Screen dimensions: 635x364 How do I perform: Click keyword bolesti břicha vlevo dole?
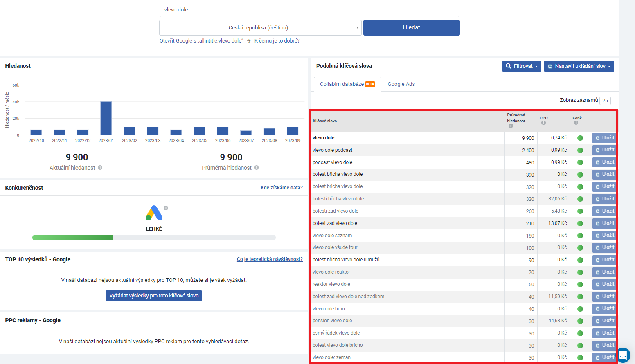click(x=338, y=199)
